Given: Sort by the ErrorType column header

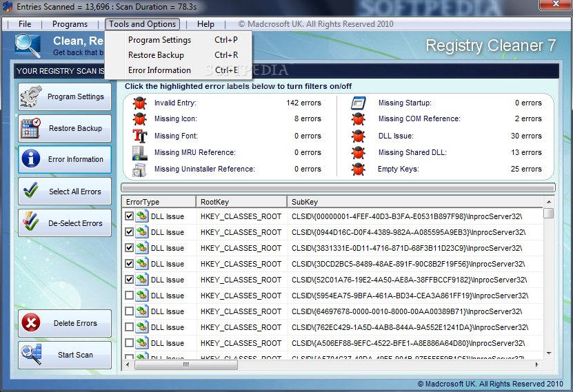Looking at the screenshot, I should tap(159, 202).
